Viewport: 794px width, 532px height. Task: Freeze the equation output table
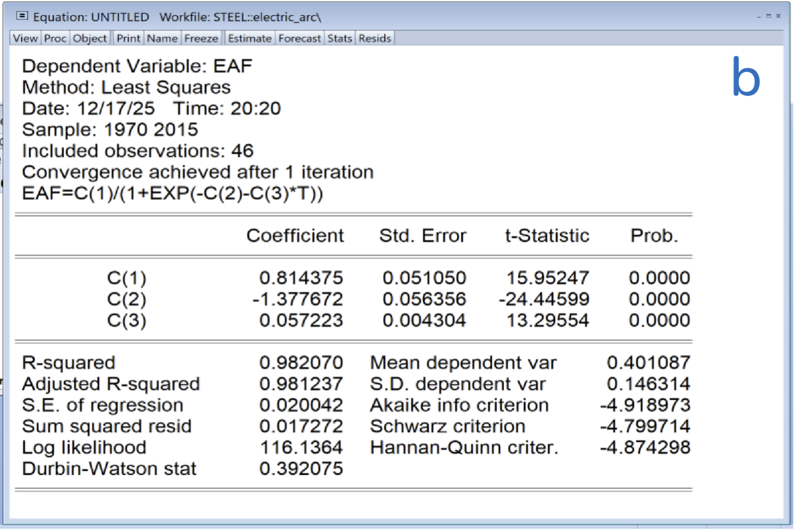pos(201,38)
